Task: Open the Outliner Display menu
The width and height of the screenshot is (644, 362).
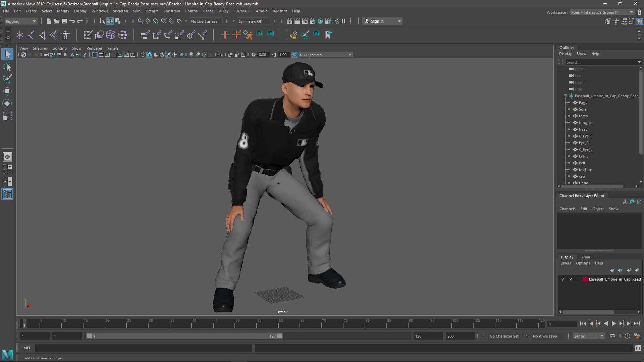Action: [565, 54]
